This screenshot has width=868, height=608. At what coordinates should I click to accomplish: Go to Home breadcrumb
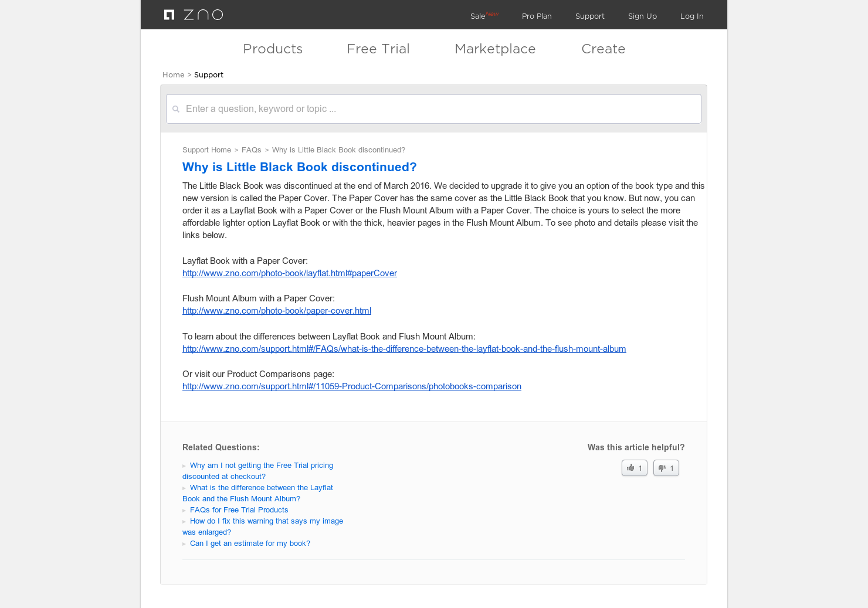coord(174,75)
